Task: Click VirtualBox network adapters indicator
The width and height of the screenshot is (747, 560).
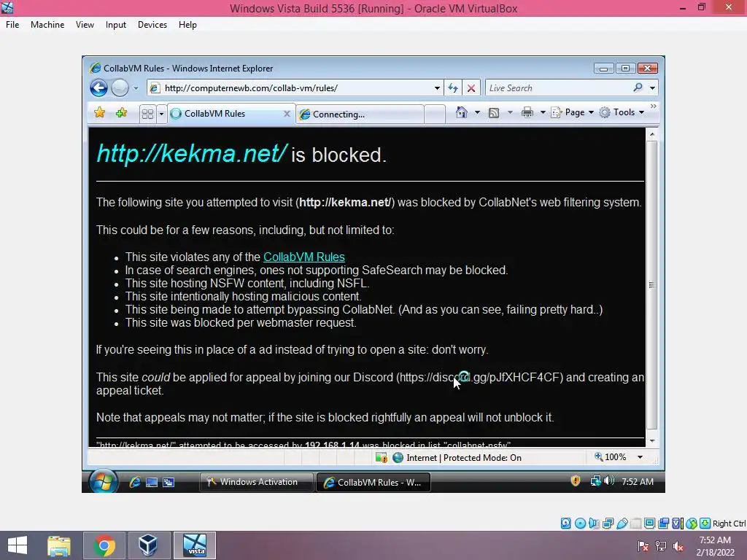Action: (x=608, y=524)
